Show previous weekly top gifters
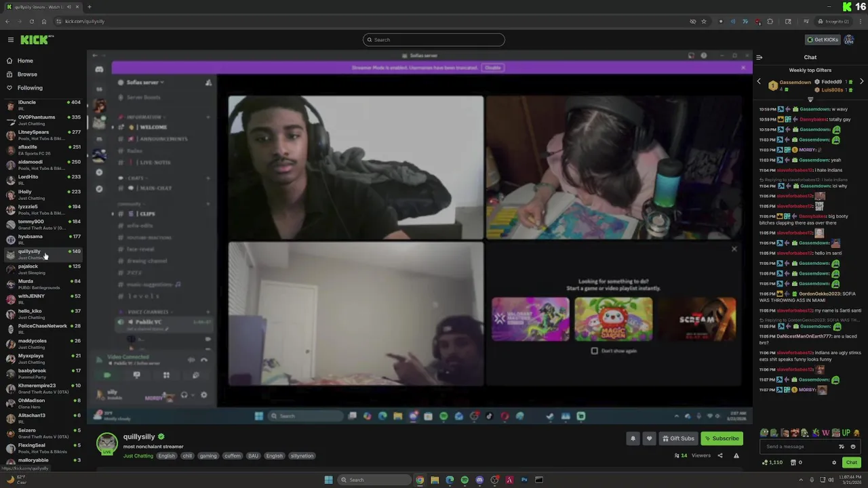868x488 pixels. tap(759, 81)
